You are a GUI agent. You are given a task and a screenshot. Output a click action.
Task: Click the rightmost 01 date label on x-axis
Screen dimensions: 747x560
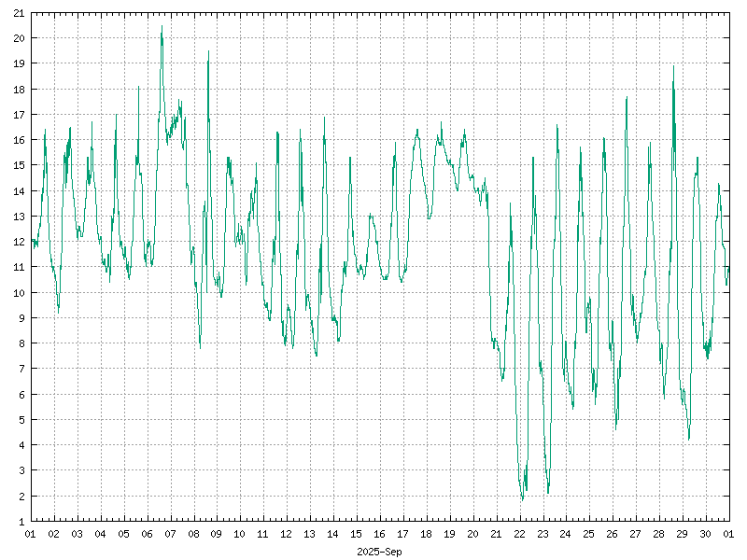[x=728, y=534]
